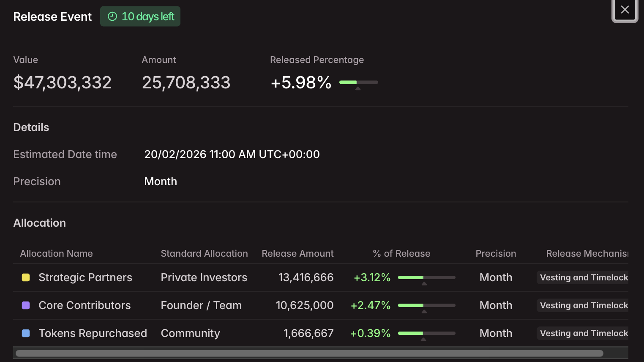
Task: Click the Standard Allocation column header
Action: (x=204, y=253)
